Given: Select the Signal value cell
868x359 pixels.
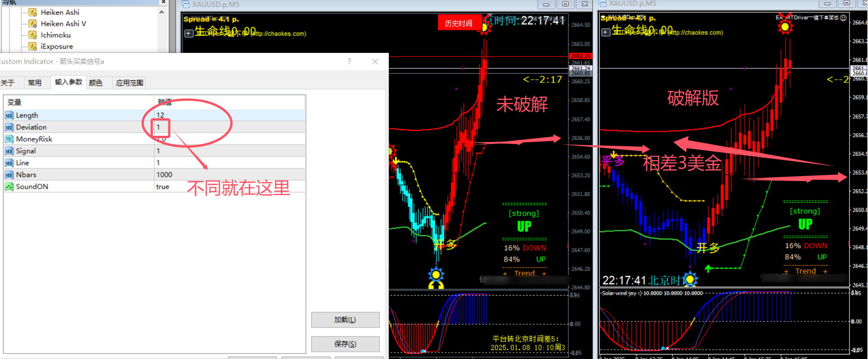Looking at the screenshot, I should tap(229, 151).
